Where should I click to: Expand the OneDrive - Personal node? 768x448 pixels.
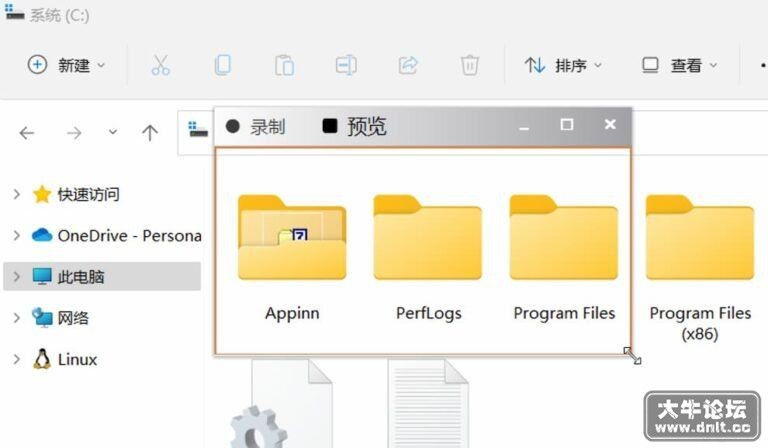[17, 236]
